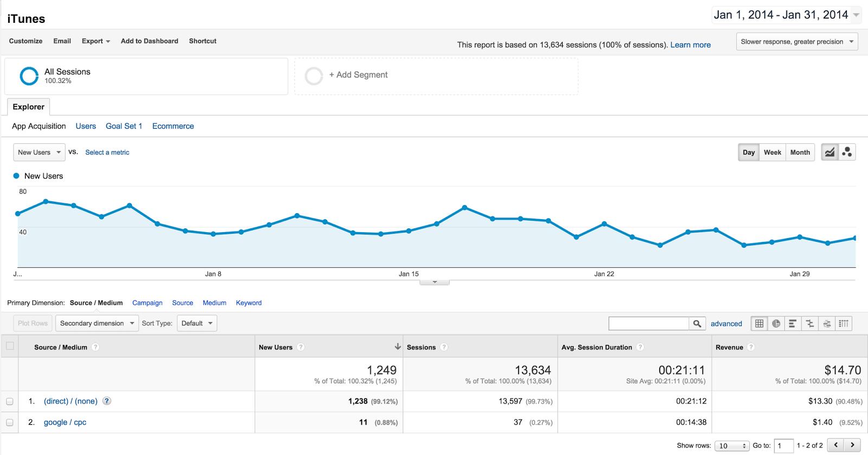The width and height of the screenshot is (868, 455).
Task: Open the advanced filter link
Action: point(726,324)
